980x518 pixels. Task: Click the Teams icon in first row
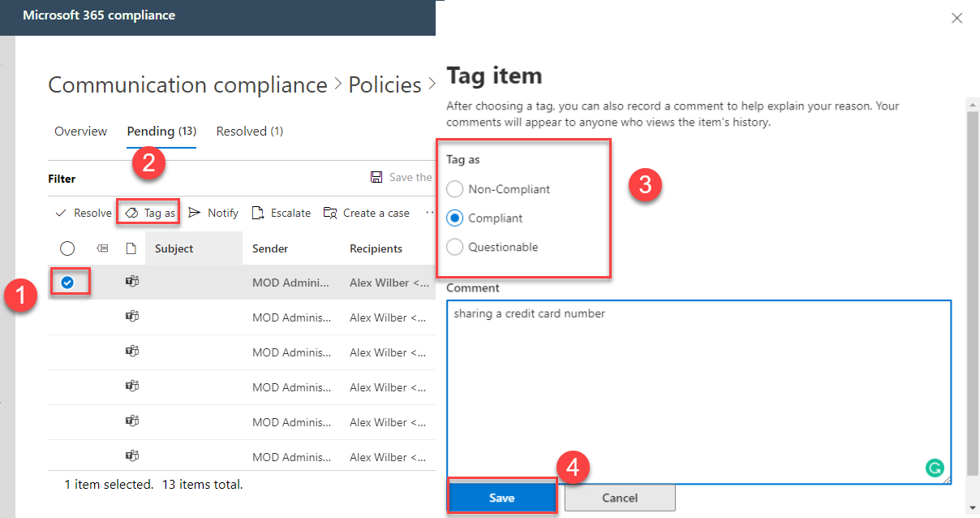point(131,282)
